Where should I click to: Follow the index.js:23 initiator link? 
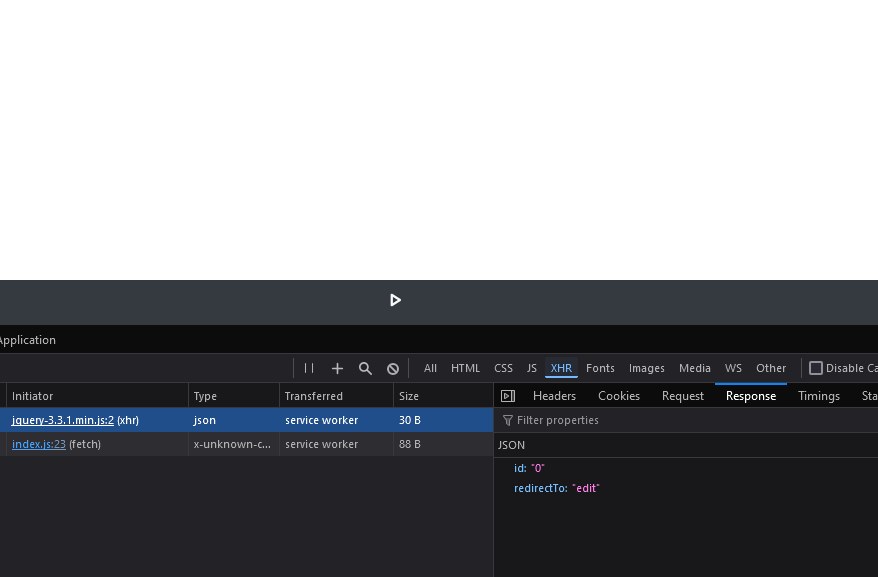click(39, 444)
